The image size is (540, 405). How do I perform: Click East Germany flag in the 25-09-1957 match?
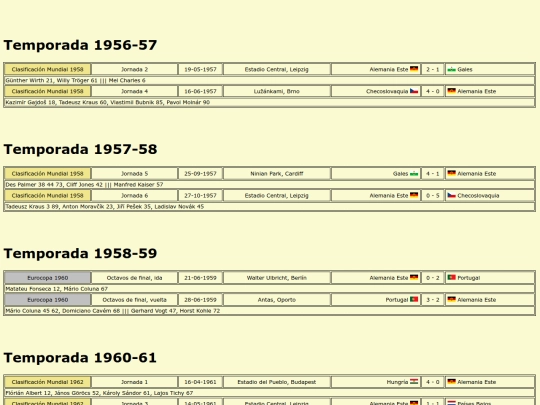point(451,173)
